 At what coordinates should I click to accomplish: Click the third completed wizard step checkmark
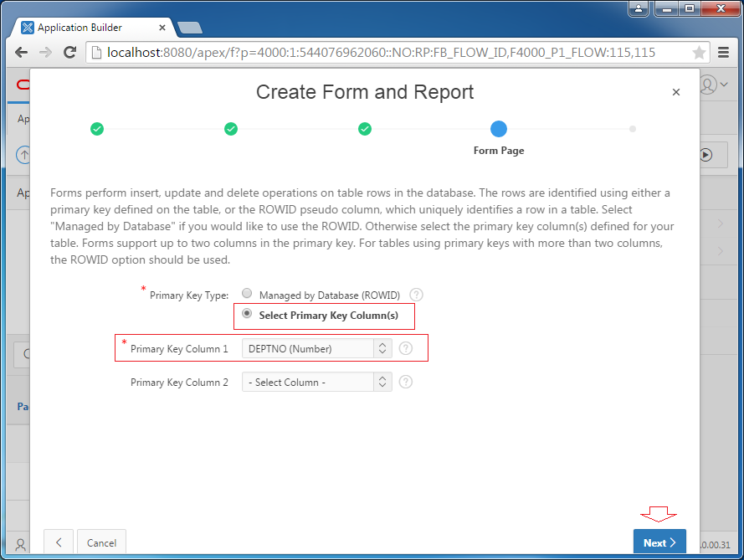(x=365, y=129)
